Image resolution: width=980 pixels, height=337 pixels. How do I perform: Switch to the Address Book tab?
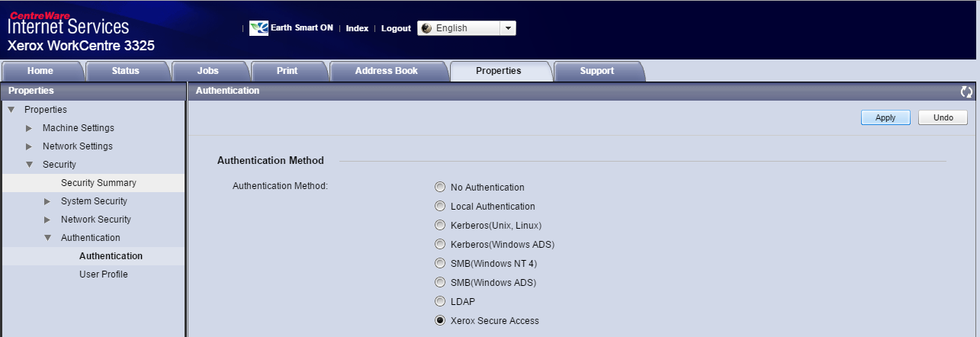[386, 71]
